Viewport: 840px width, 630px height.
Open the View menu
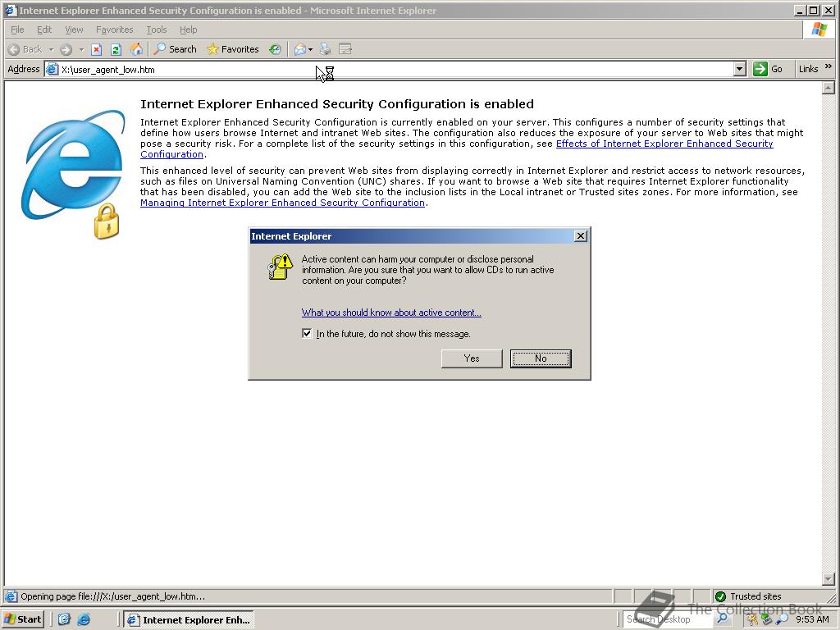[74, 30]
